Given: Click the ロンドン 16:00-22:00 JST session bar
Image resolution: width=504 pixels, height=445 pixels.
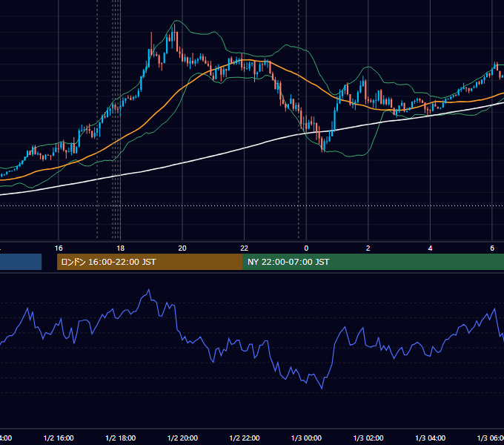Looking at the screenshot, I should (x=150, y=262).
